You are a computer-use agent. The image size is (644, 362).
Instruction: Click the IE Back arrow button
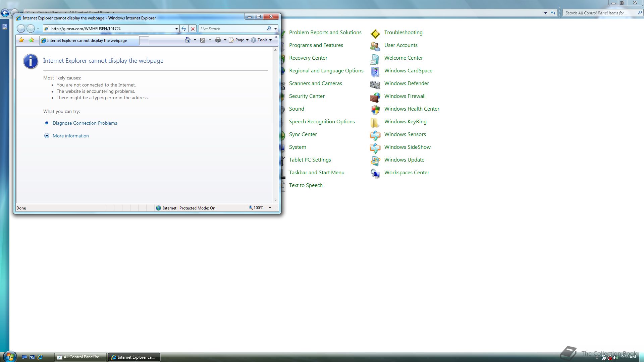(x=21, y=29)
